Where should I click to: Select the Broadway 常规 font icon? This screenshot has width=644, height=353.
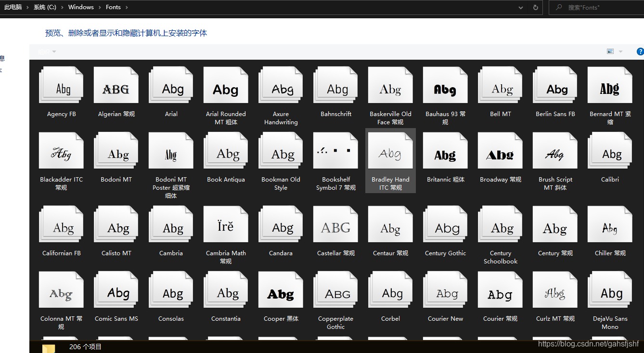click(500, 151)
